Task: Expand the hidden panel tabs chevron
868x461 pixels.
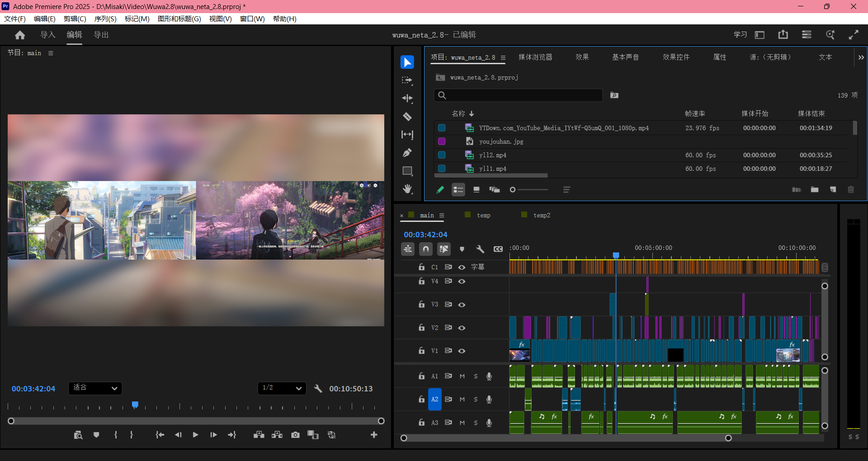Action: 861,57
